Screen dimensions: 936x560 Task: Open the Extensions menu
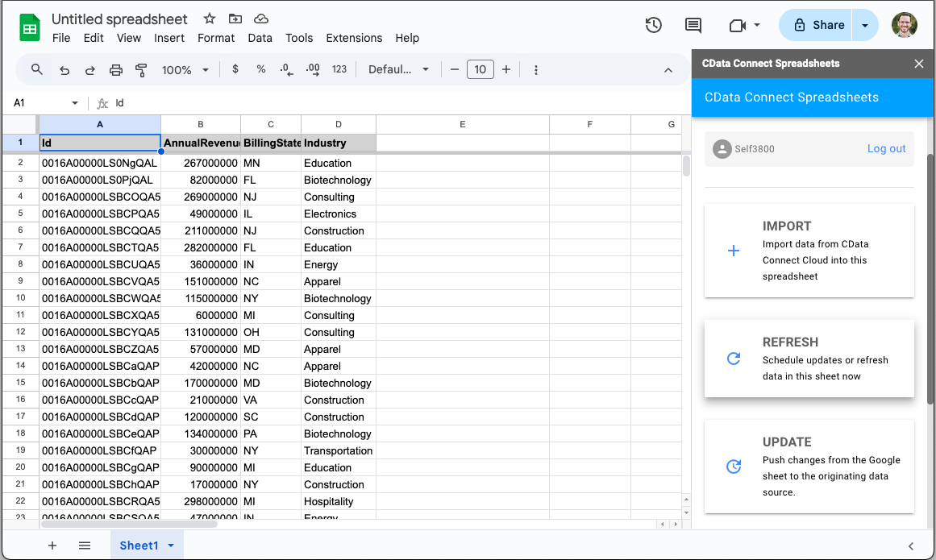tap(354, 38)
